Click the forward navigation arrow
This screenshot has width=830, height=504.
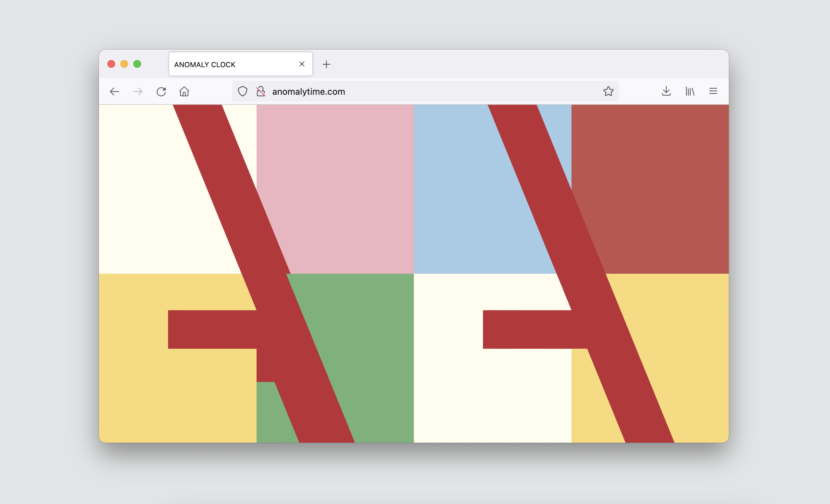tap(138, 91)
